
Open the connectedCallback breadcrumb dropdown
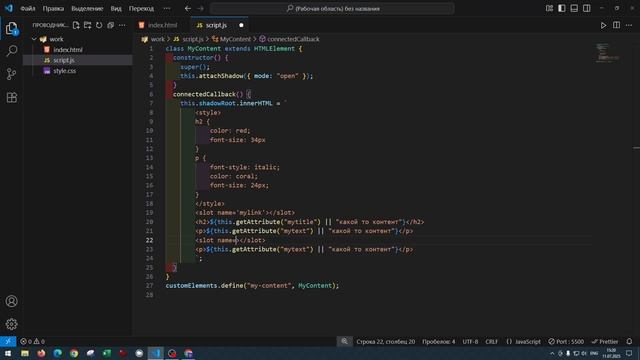click(x=293, y=39)
